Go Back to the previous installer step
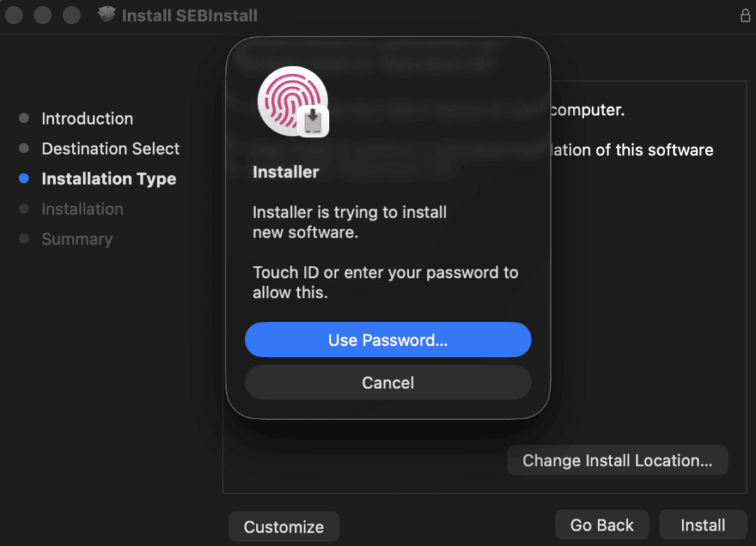The height and width of the screenshot is (546, 756). (601, 525)
